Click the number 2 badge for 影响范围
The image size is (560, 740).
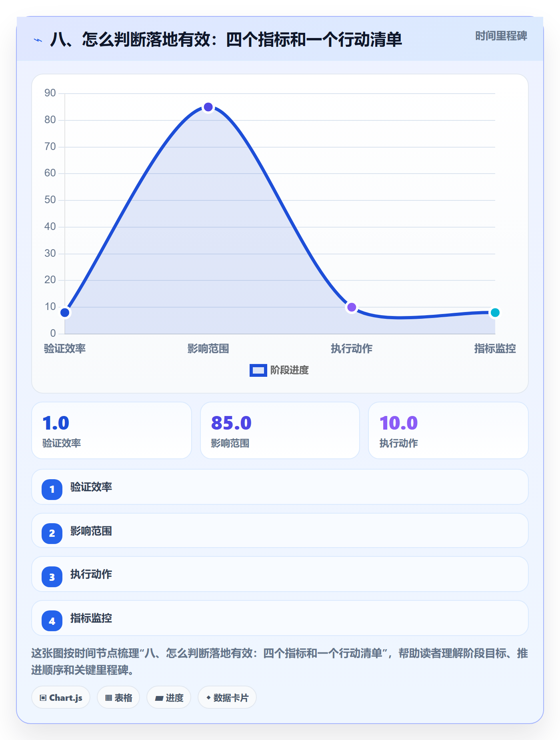coord(52,533)
